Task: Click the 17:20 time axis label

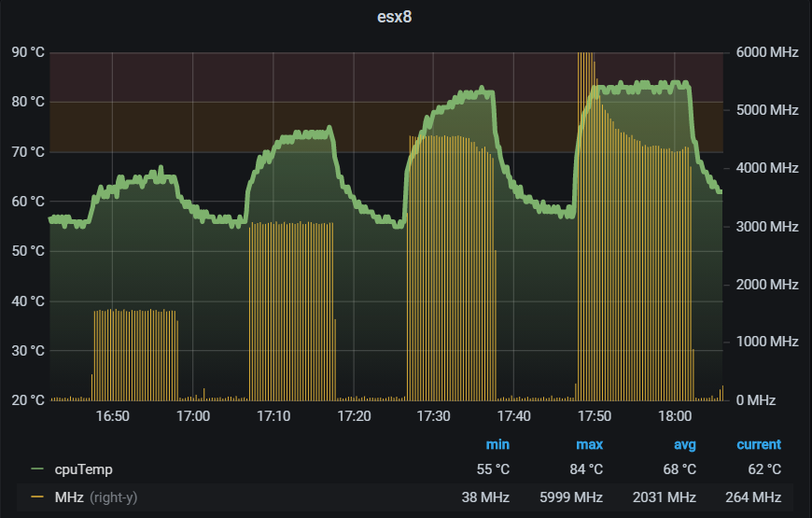Action: (355, 416)
